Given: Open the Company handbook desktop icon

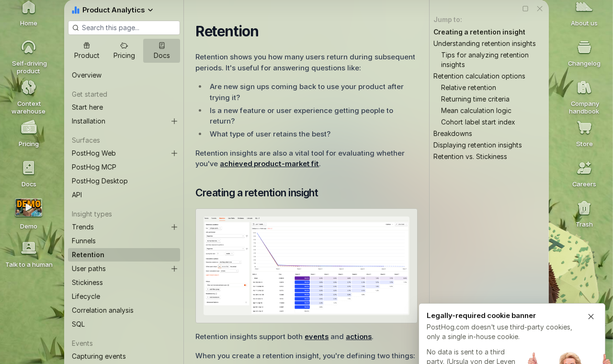Looking at the screenshot, I should (584, 97).
